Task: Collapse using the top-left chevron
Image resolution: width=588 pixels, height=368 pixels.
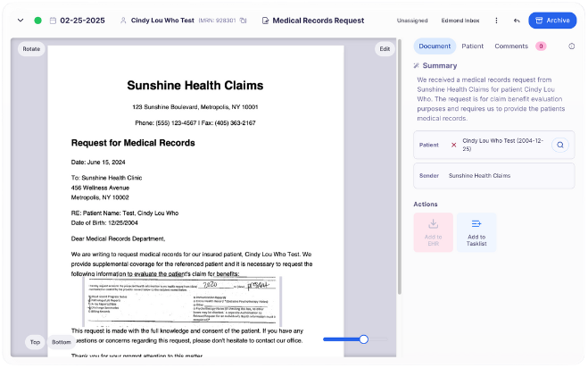Action: 21,20
